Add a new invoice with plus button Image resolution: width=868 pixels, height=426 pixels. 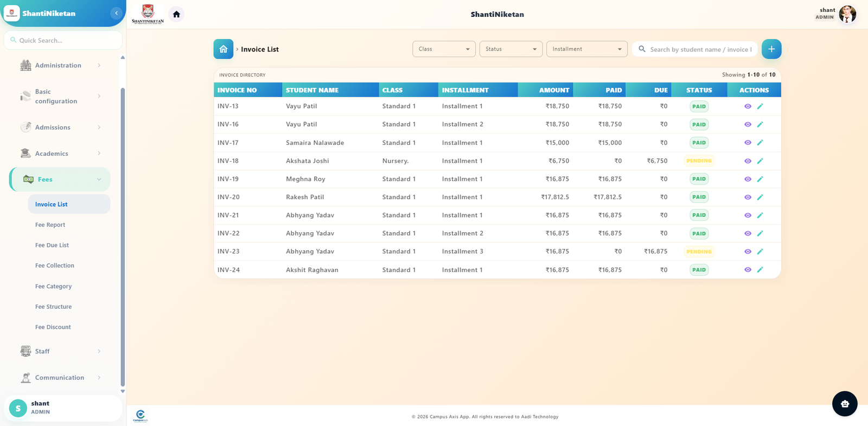click(771, 49)
